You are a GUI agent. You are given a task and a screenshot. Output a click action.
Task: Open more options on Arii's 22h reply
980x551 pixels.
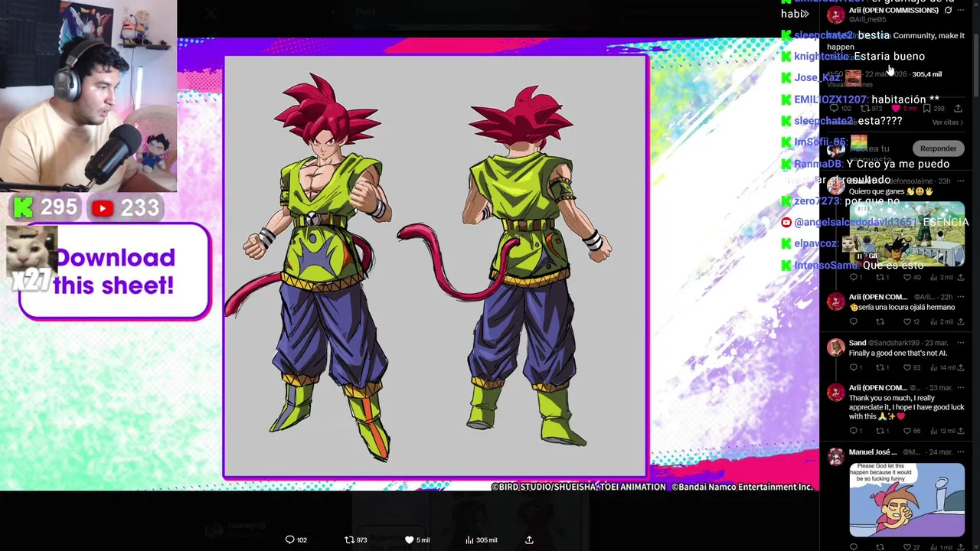[x=961, y=297]
